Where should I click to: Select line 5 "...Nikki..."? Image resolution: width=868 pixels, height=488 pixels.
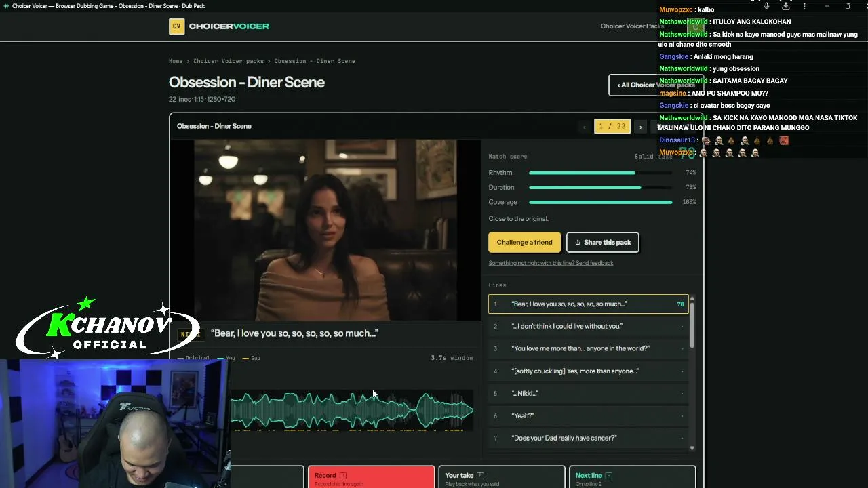coord(588,393)
